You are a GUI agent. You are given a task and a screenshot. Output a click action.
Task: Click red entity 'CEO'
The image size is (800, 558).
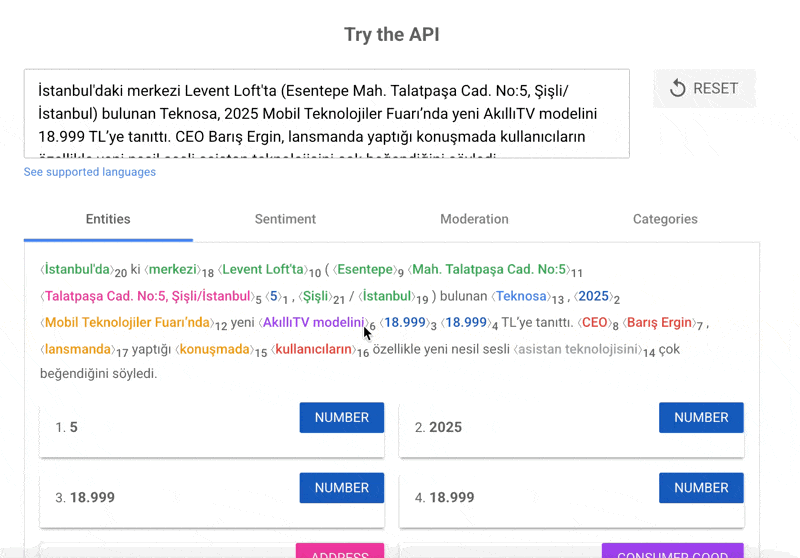point(594,323)
